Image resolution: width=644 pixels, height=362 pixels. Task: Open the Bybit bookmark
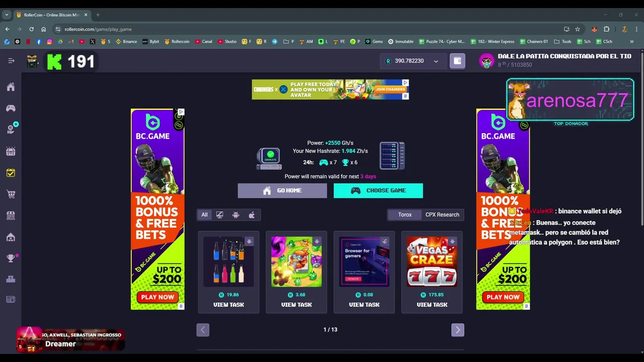pyautogui.click(x=150, y=41)
